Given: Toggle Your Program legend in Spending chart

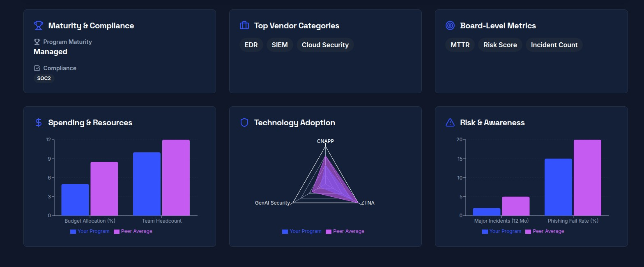Looking at the screenshot, I should [x=90, y=231].
